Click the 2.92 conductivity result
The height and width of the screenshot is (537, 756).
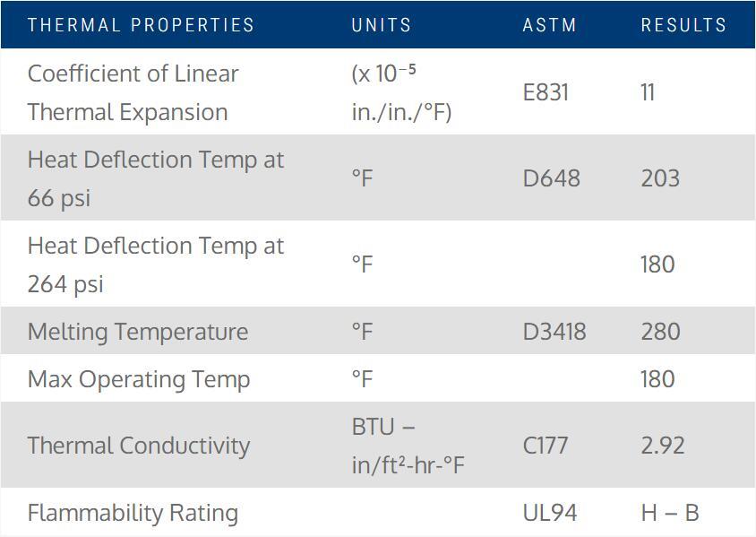pyautogui.click(x=663, y=446)
